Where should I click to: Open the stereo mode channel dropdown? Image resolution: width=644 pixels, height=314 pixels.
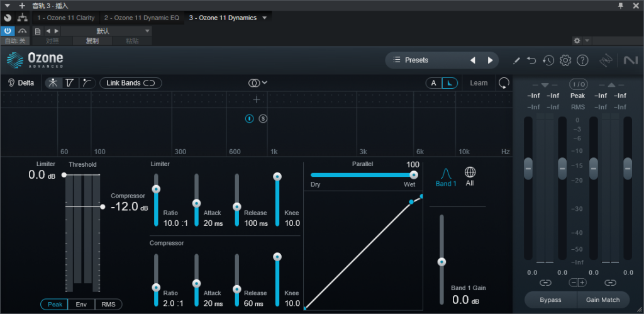258,83
